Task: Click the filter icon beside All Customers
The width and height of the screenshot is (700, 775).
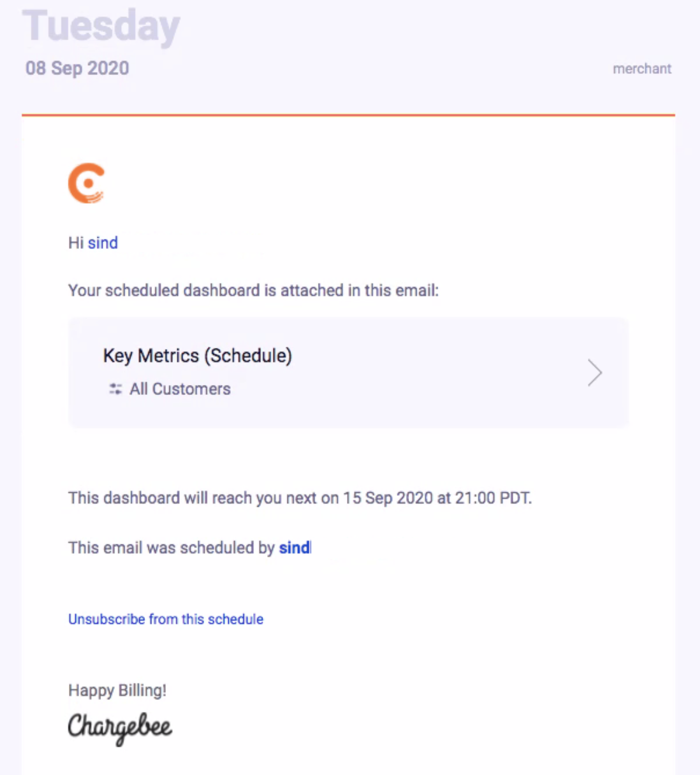Action: tap(115, 389)
